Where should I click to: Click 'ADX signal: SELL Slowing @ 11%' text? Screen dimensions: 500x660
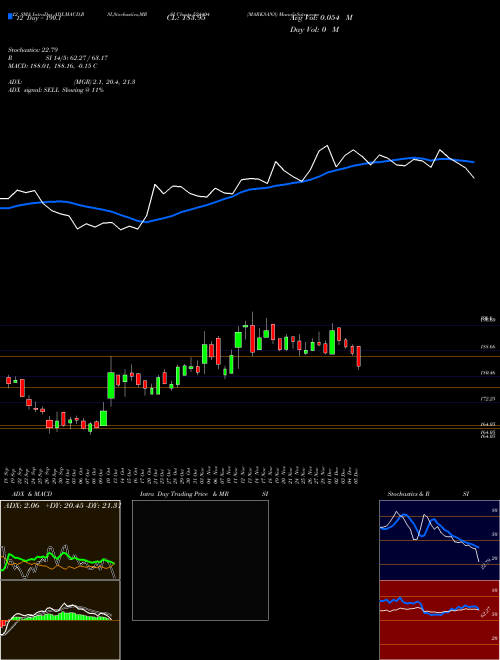tap(56, 90)
